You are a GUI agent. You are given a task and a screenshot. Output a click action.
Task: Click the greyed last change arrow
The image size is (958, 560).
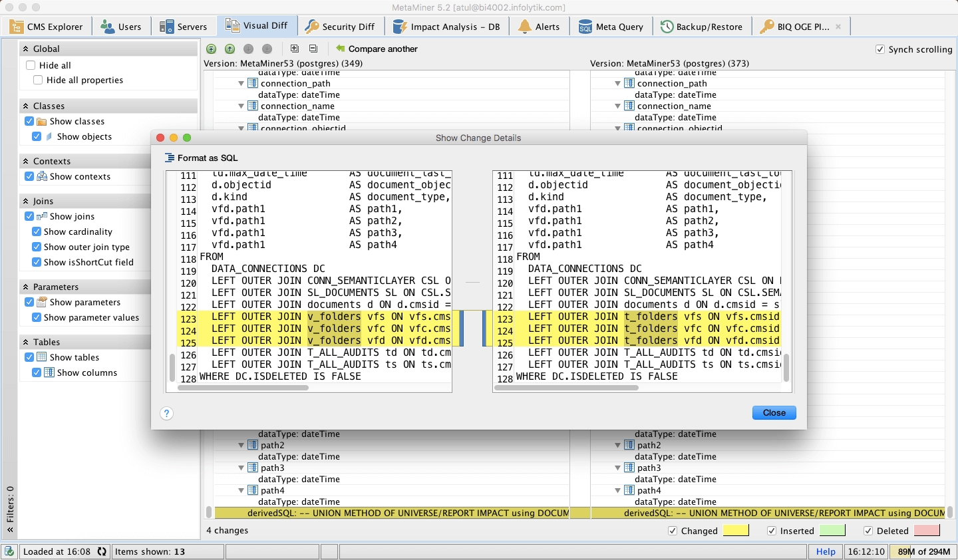coord(267,49)
